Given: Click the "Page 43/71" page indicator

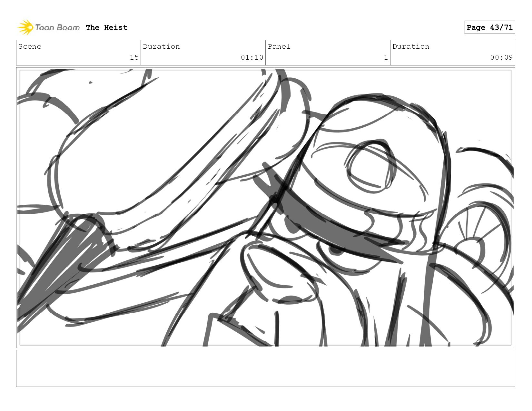Looking at the screenshot, I should [x=489, y=27].
